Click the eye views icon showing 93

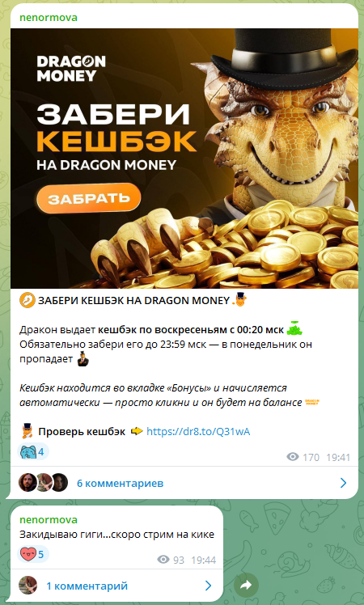(x=163, y=560)
